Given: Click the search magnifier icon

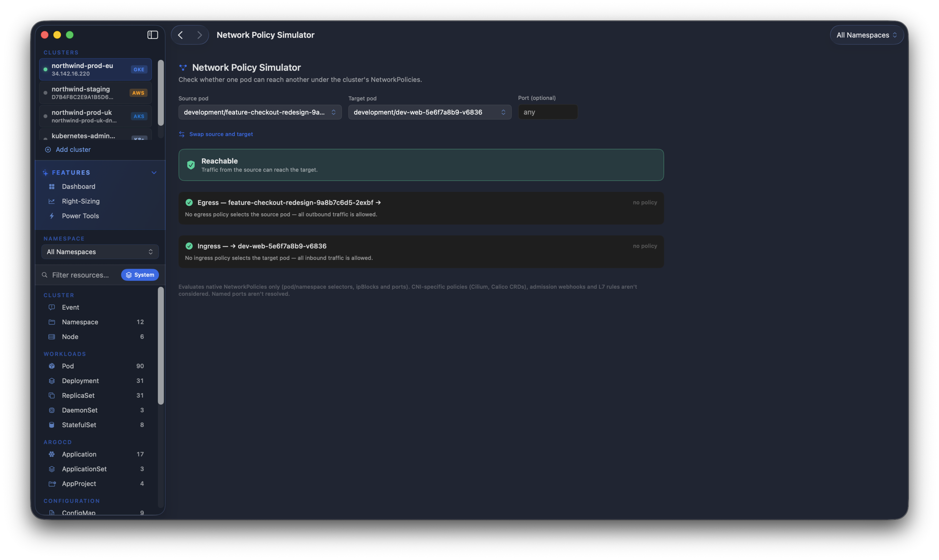Looking at the screenshot, I should (x=44, y=275).
